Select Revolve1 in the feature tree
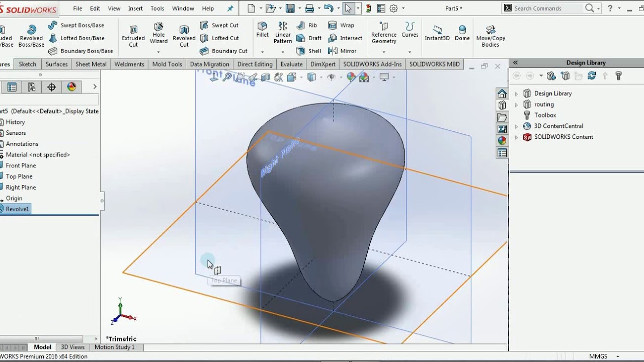 18,209
